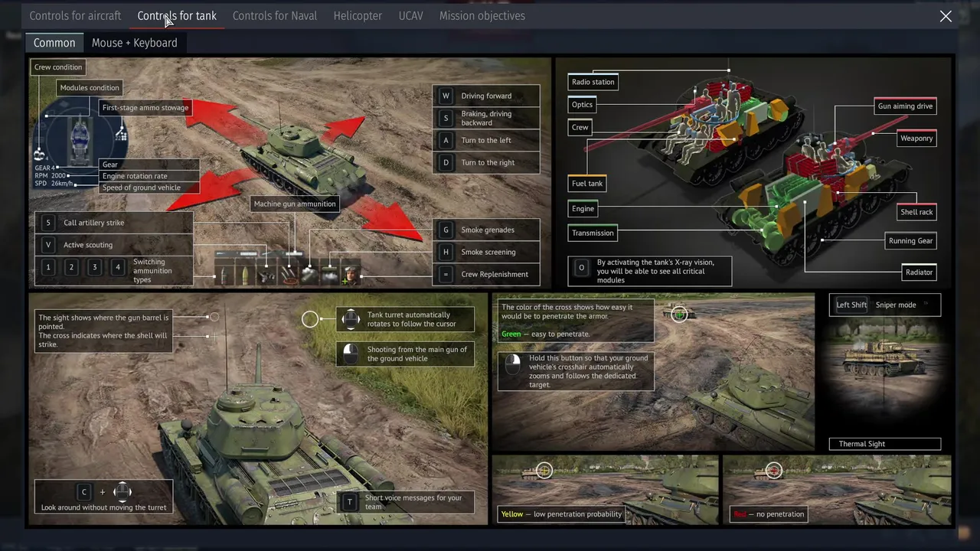980x551 pixels.
Task: Go to the UCAV tab
Action: point(410,15)
